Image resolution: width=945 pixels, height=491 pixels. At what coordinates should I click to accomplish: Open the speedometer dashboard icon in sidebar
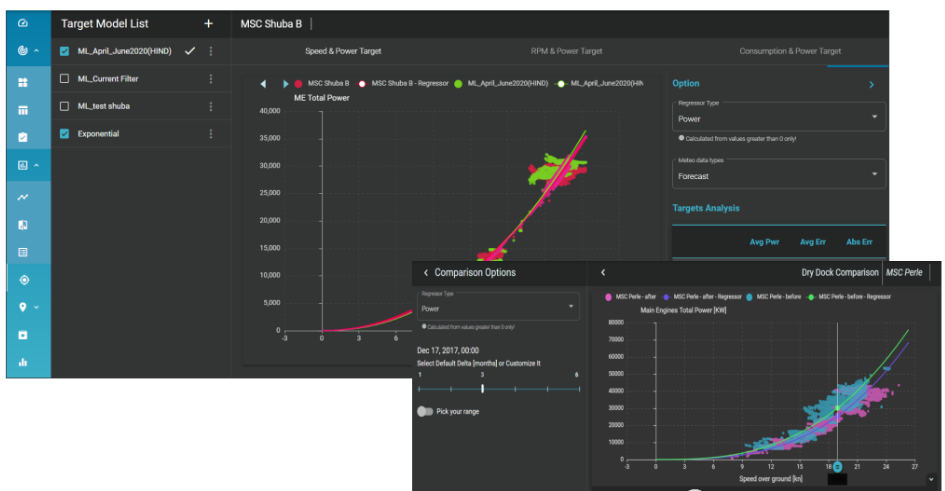[x=23, y=23]
